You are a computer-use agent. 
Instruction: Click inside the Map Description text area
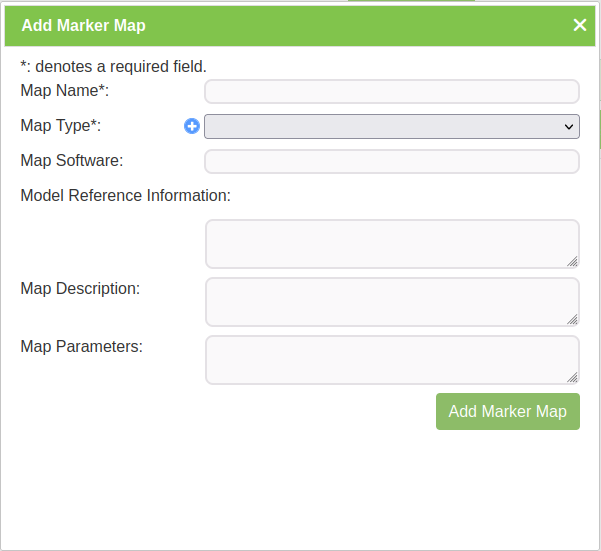tap(391, 302)
